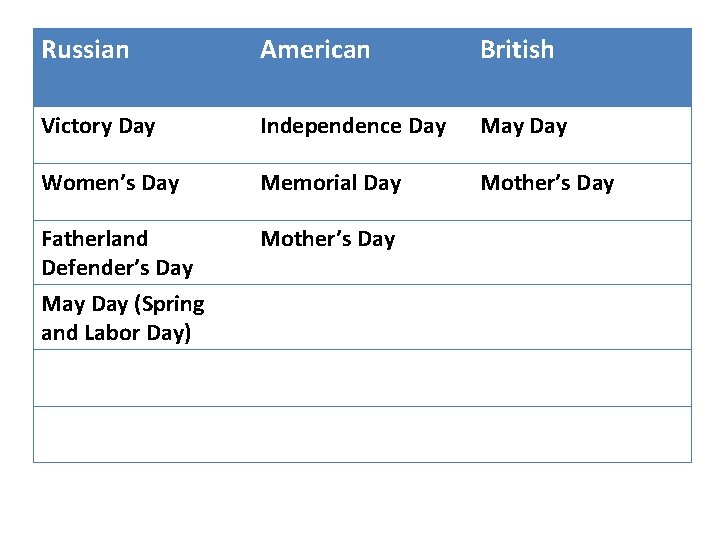Click British cell in the last table row

(x=580, y=434)
